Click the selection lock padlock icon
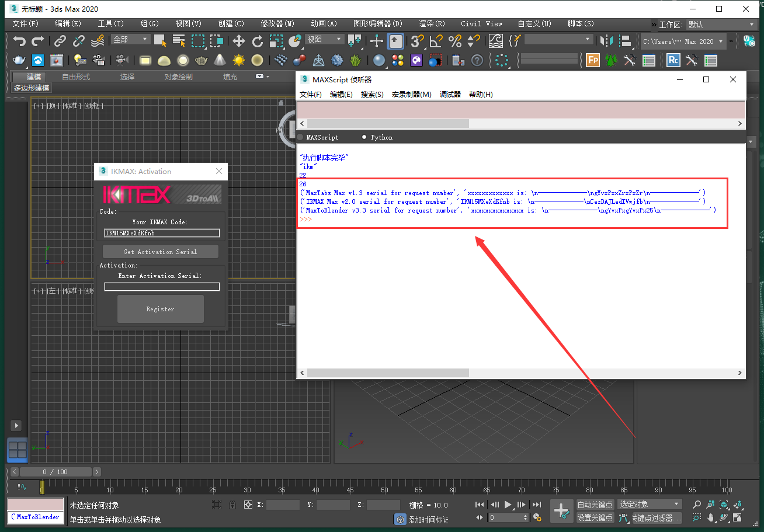 [232, 505]
